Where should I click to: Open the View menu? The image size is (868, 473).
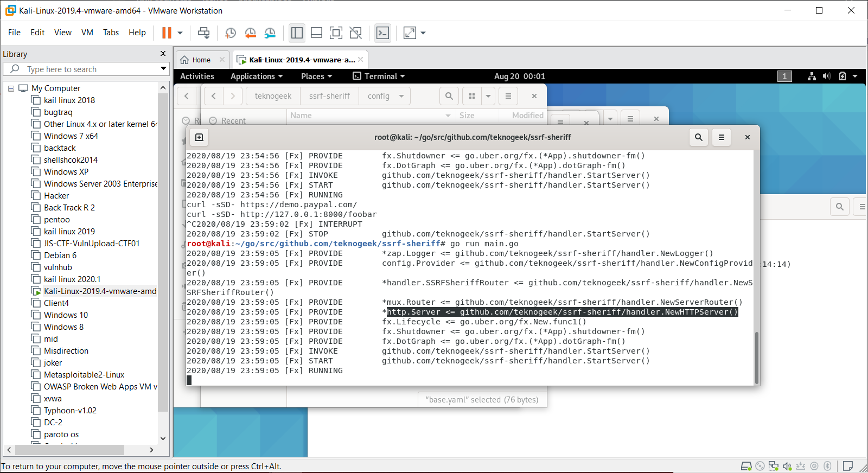63,33
